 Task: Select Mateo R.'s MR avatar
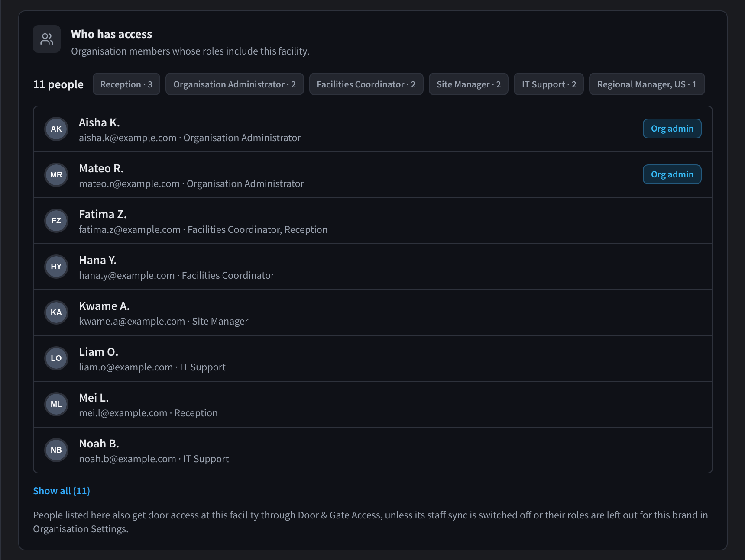click(56, 175)
